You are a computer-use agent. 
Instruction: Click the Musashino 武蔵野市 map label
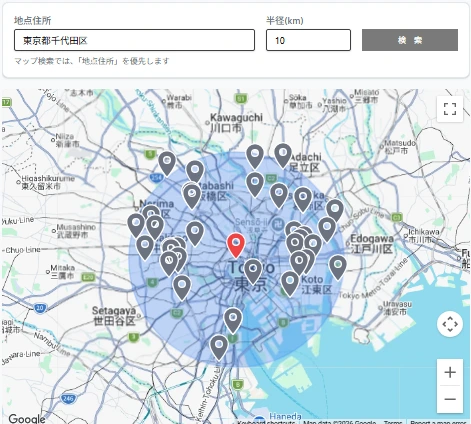tap(76, 231)
